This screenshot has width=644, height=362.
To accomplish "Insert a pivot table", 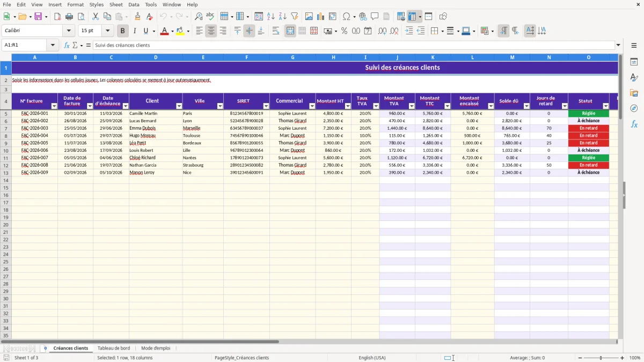I will (333, 17).
